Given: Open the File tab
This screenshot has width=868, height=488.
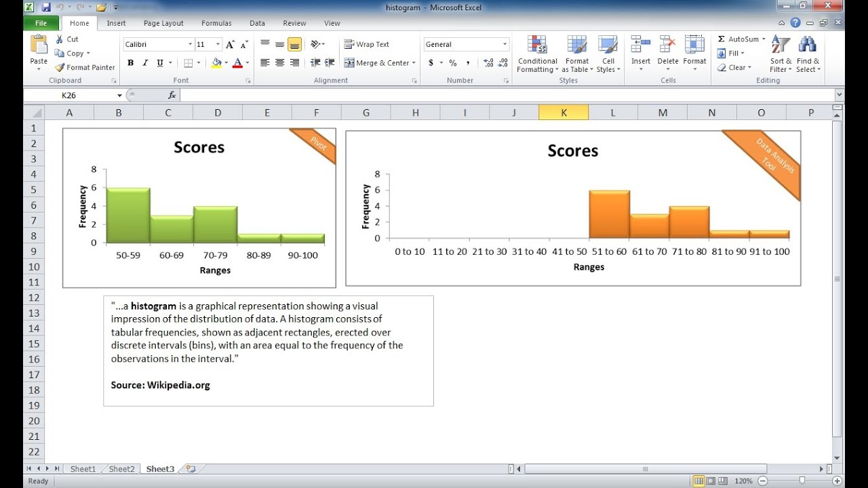Looking at the screenshot, I should coord(41,23).
